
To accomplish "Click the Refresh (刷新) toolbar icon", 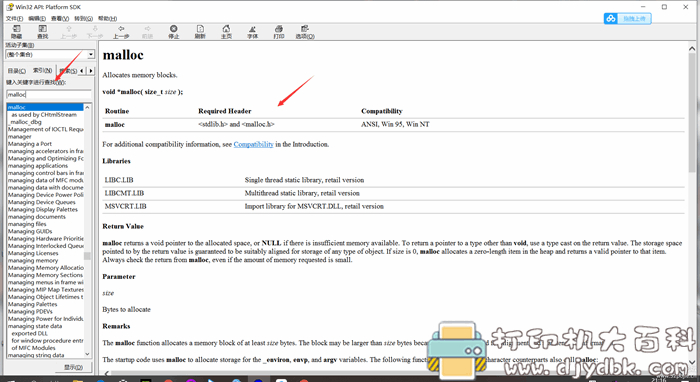I will pyautogui.click(x=200, y=32).
